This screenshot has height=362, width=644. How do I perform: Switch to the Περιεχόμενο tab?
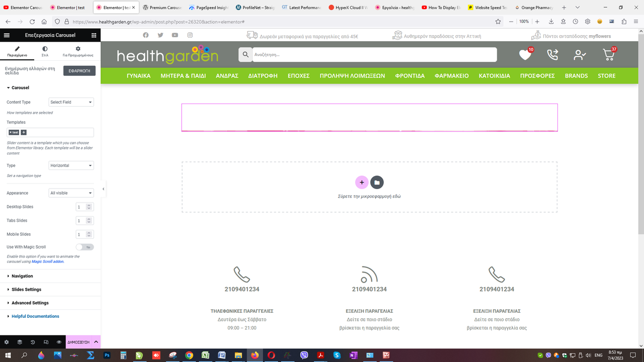point(17,51)
